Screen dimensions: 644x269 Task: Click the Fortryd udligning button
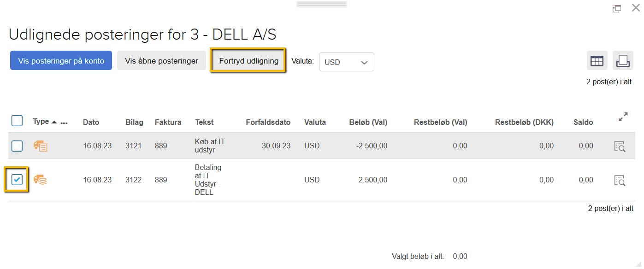click(x=248, y=61)
